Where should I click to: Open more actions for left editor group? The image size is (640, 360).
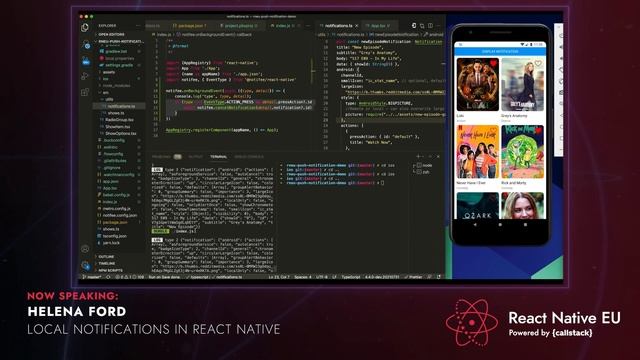[x=308, y=26]
